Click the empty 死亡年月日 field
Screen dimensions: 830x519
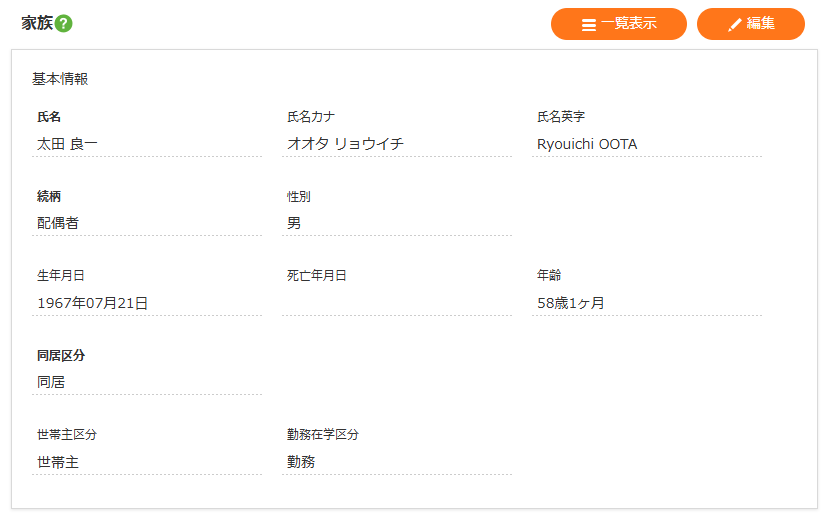point(396,303)
